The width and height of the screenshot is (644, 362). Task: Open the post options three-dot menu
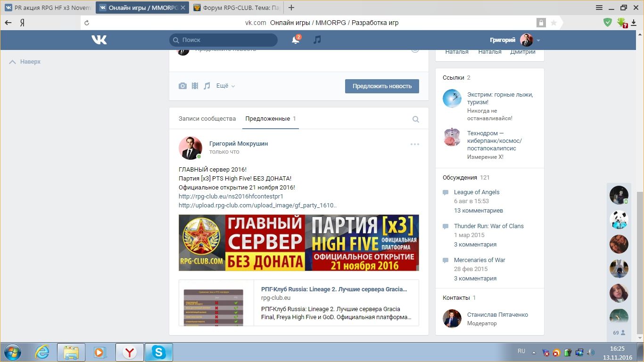(414, 144)
